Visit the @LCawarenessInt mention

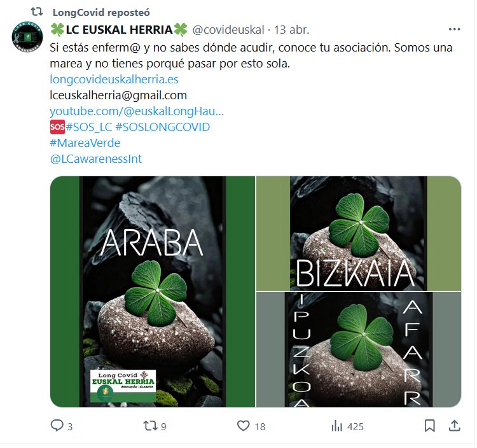(96, 159)
